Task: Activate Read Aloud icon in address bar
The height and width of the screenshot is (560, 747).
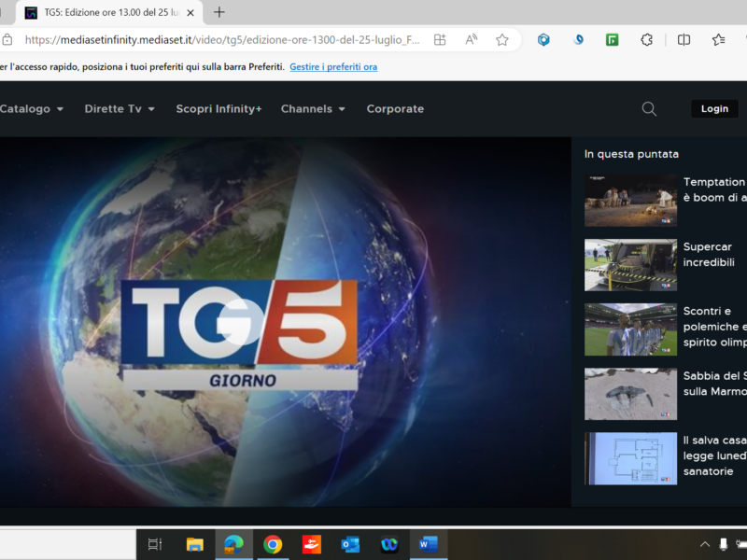Action: (472, 40)
